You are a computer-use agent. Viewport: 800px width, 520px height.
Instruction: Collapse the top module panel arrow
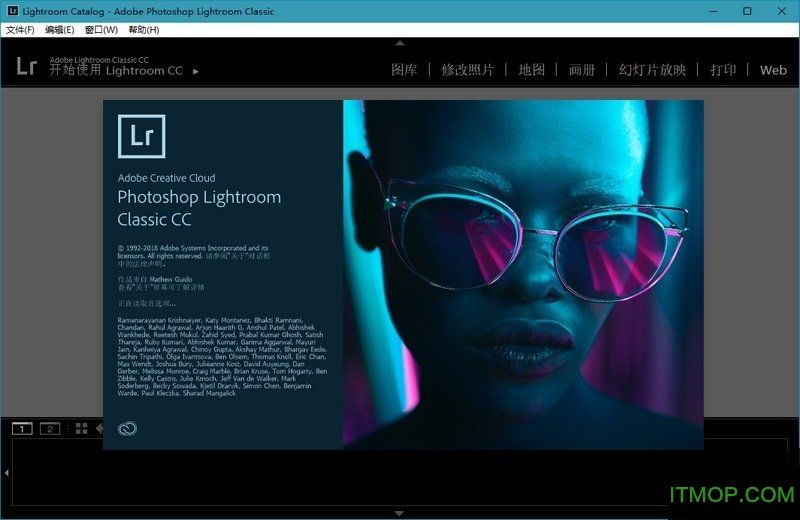tap(400, 43)
